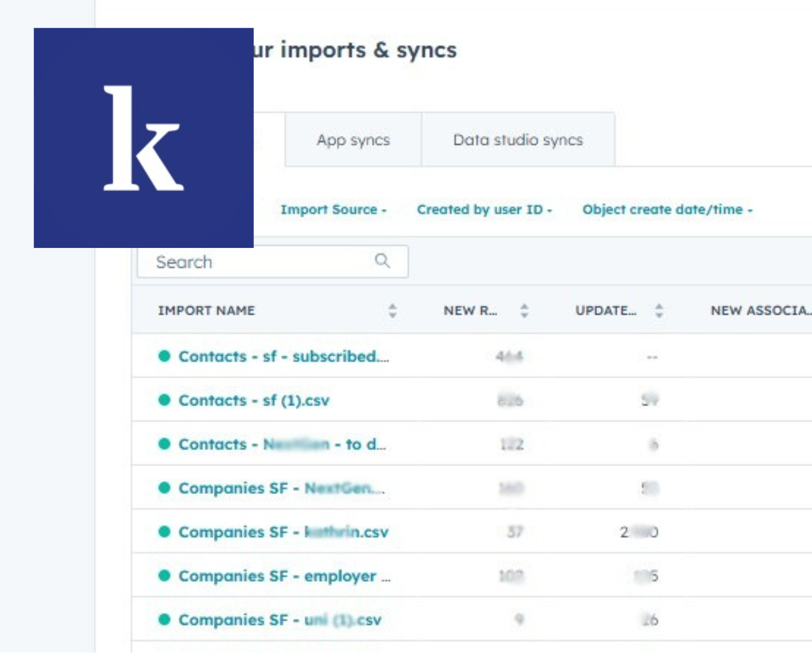Image resolution: width=812 pixels, height=664 pixels.
Task: Open Object create date/time filter dropdown
Action: pyautogui.click(x=667, y=210)
